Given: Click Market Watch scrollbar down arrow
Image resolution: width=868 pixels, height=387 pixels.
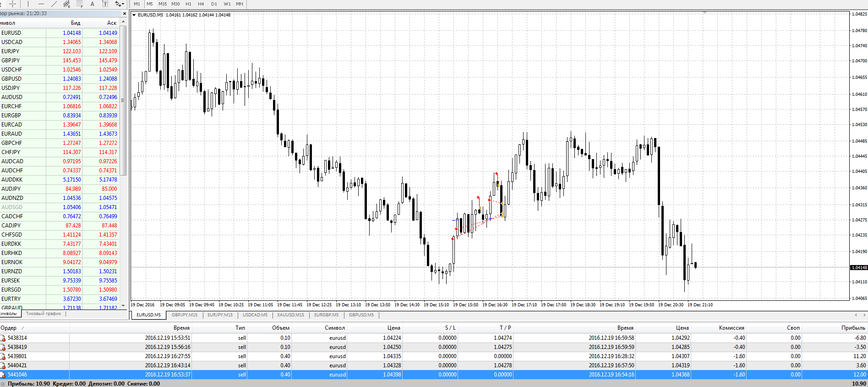Looking at the screenshot, I should coord(123,307).
